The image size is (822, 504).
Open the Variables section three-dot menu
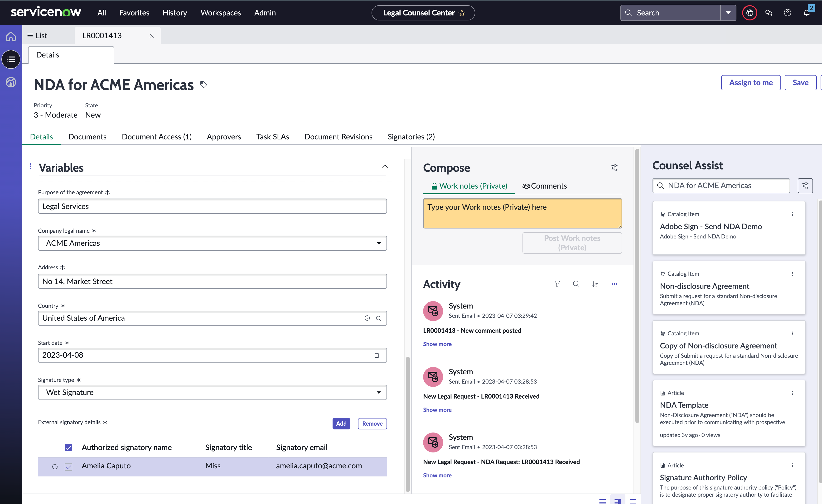[x=30, y=166]
